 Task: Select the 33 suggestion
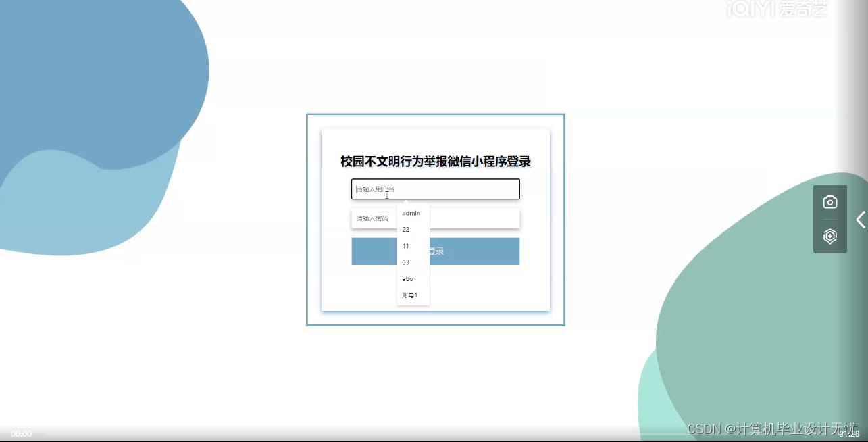(405, 262)
